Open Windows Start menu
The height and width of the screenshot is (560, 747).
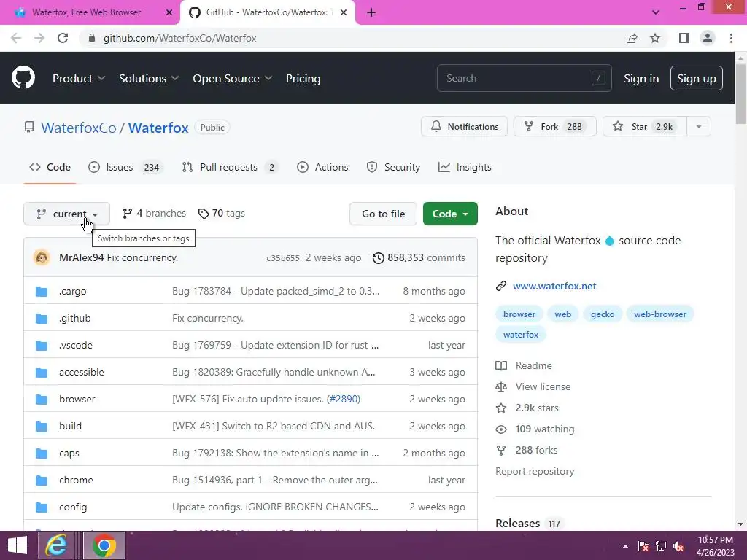tap(18, 545)
